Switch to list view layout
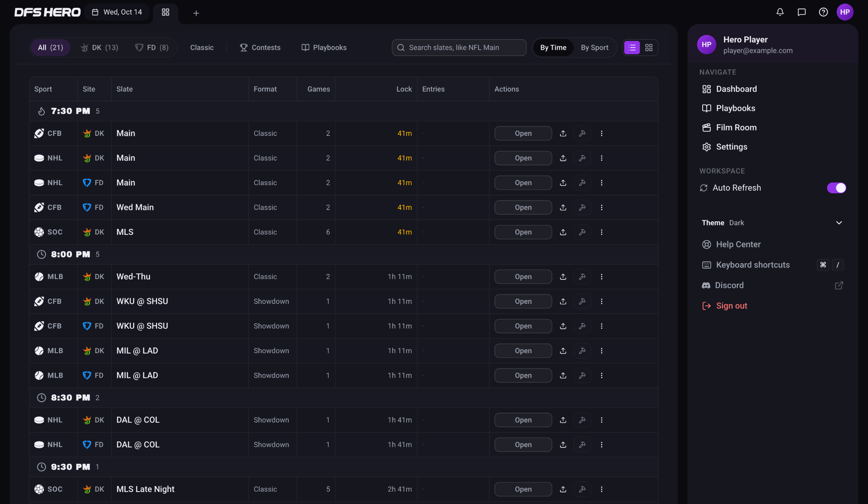The image size is (868, 504). (632, 48)
